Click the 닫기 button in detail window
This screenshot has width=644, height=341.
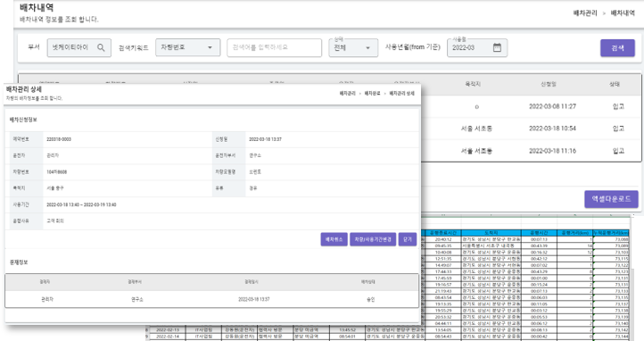pyautogui.click(x=408, y=239)
